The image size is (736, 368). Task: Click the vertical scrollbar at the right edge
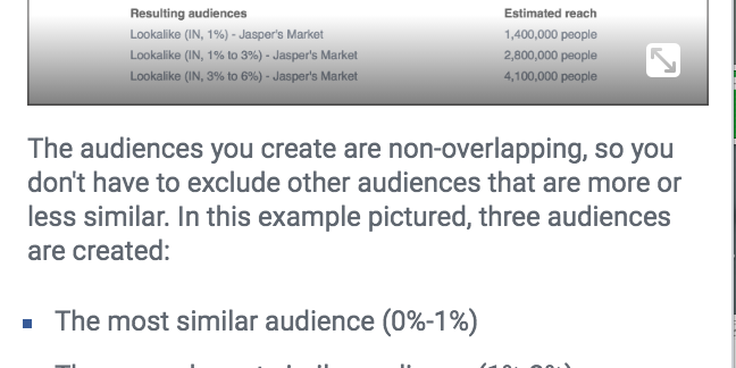point(734,184)
